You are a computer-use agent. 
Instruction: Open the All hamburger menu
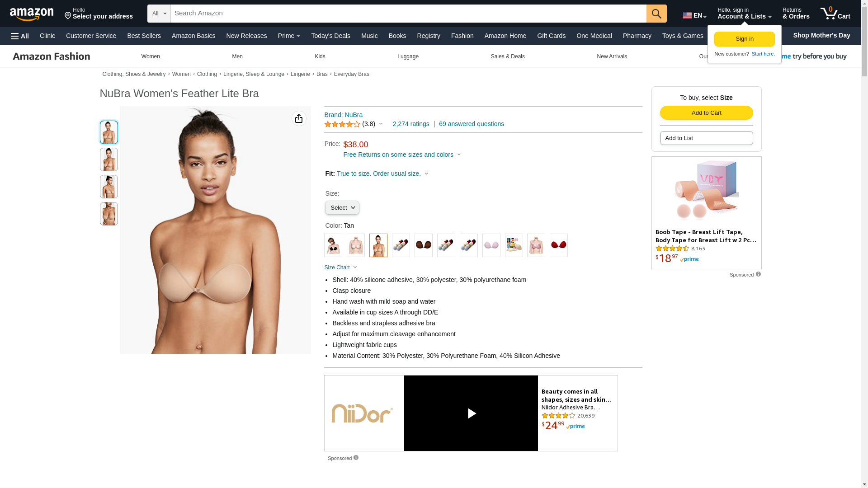click(20, 36)
